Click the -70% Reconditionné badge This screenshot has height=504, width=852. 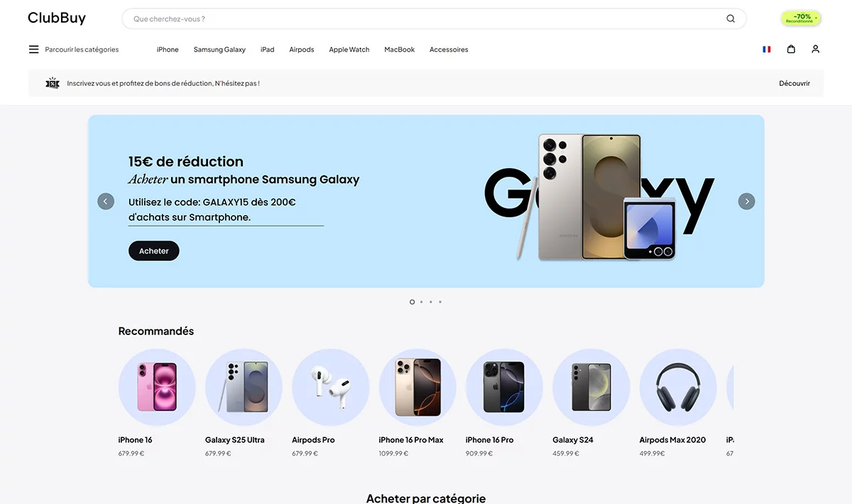click(x=801, y=18)
